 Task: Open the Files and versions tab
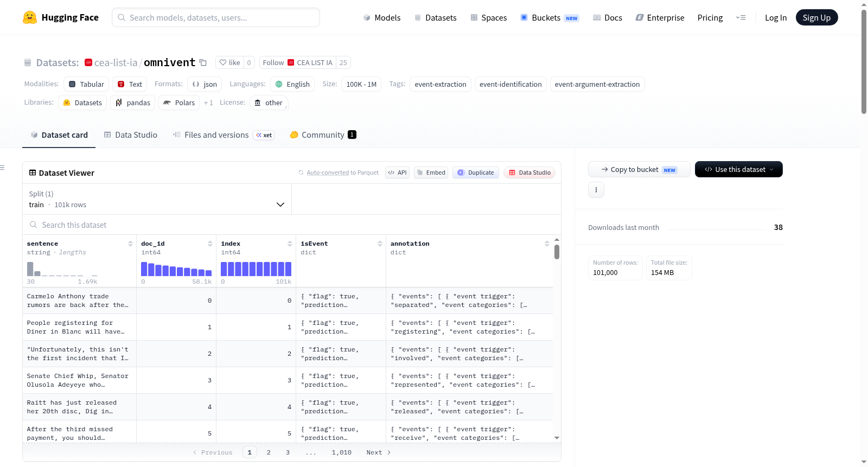(x=224, y=135)
